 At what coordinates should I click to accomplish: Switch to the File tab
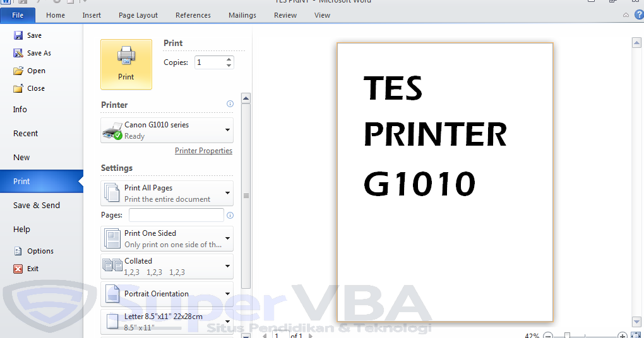tap(18, 15)
